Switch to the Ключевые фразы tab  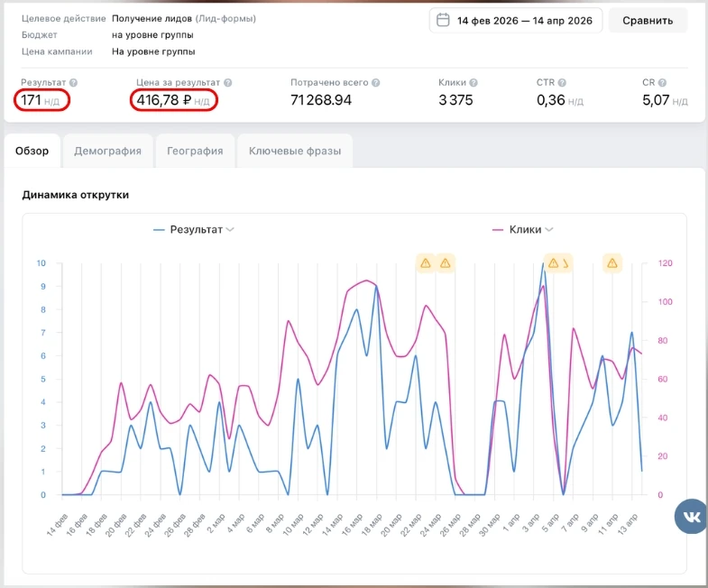click(295, 151)
